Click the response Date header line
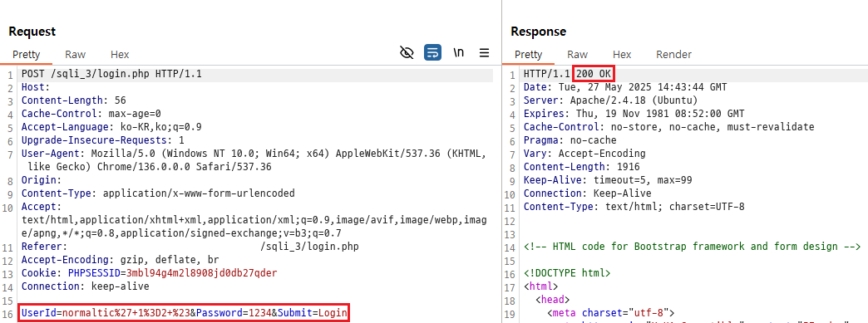Screen dimensions: 868x323 point(625,87)
